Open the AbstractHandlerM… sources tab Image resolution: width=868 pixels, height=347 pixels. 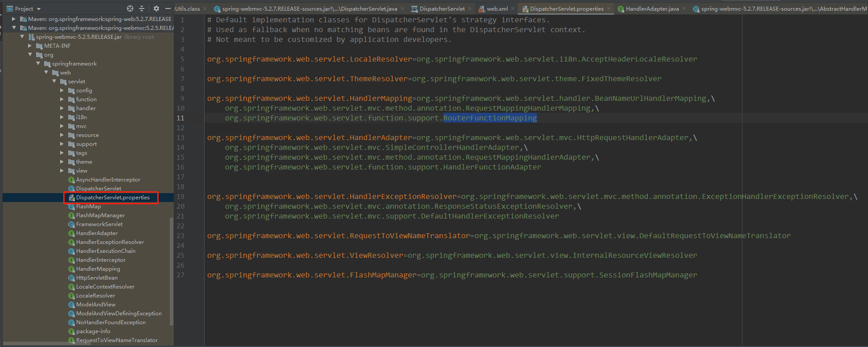(780, 8)
